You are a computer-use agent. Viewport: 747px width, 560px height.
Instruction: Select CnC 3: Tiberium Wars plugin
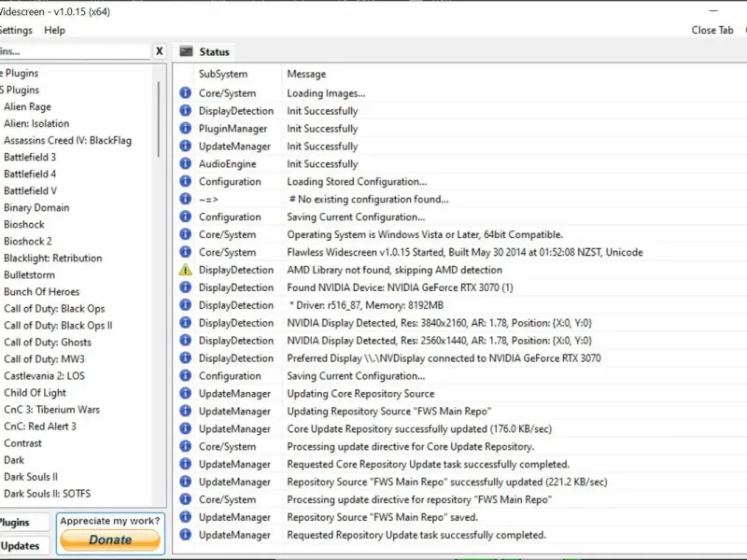(51, 410)
